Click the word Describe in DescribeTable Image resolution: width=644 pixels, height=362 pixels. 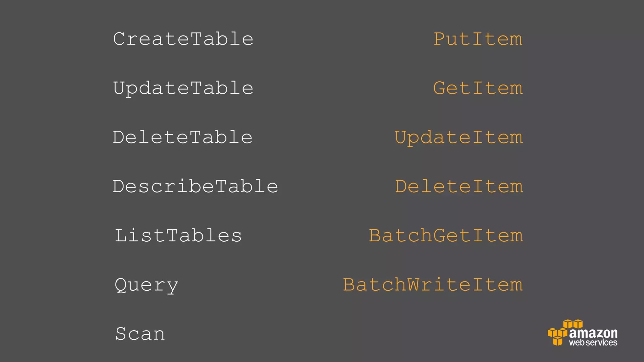tap(164, 186)
